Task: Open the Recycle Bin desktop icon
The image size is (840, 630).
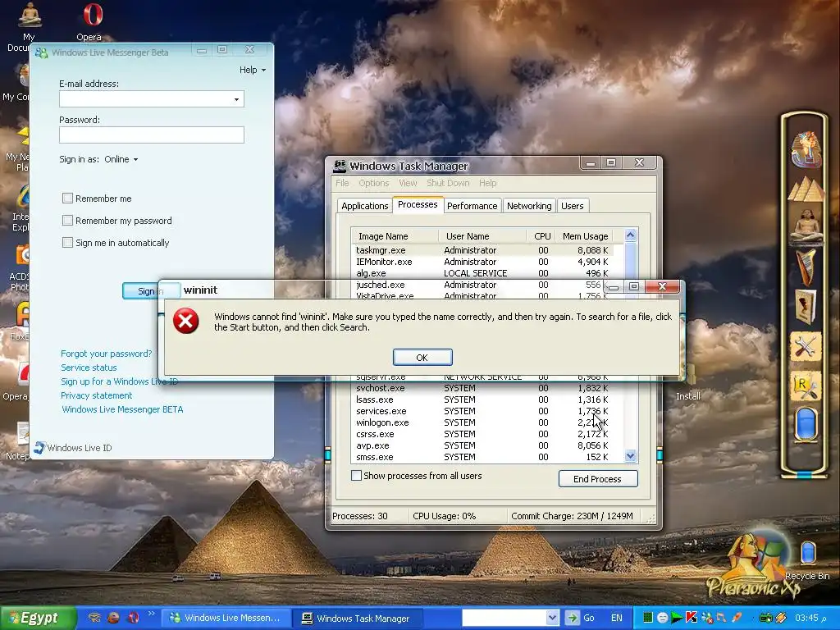Action: (807, 560)
